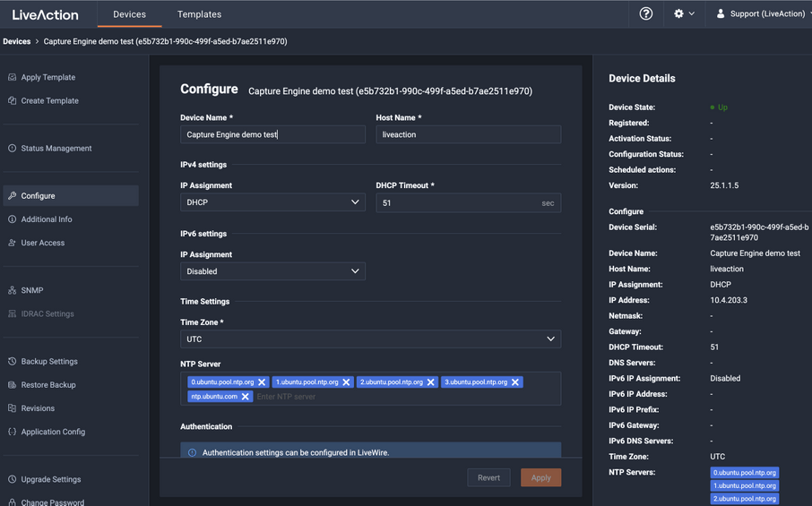Viewport: 812px width, 506px height.
Task: Click the Revert button
Action: 488,477
